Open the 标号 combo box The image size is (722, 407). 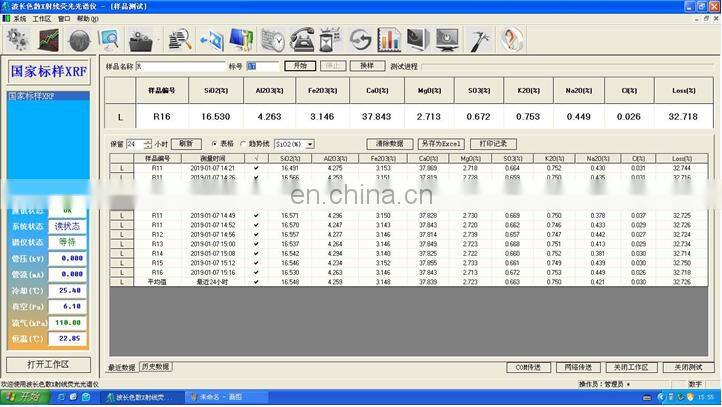coord(263,66)
